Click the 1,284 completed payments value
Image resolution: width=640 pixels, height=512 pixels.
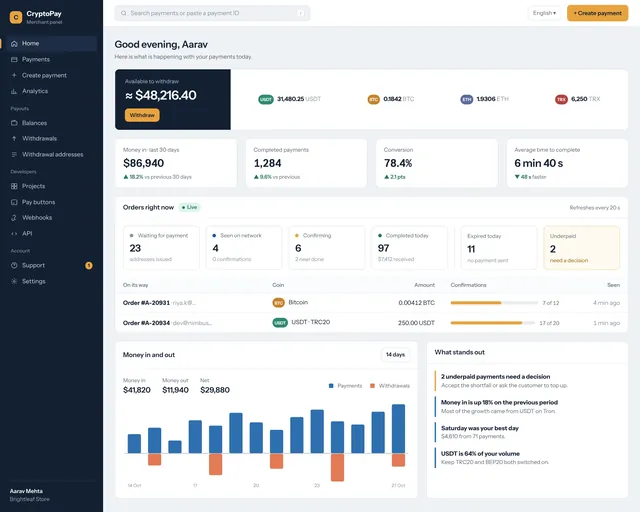267,163
